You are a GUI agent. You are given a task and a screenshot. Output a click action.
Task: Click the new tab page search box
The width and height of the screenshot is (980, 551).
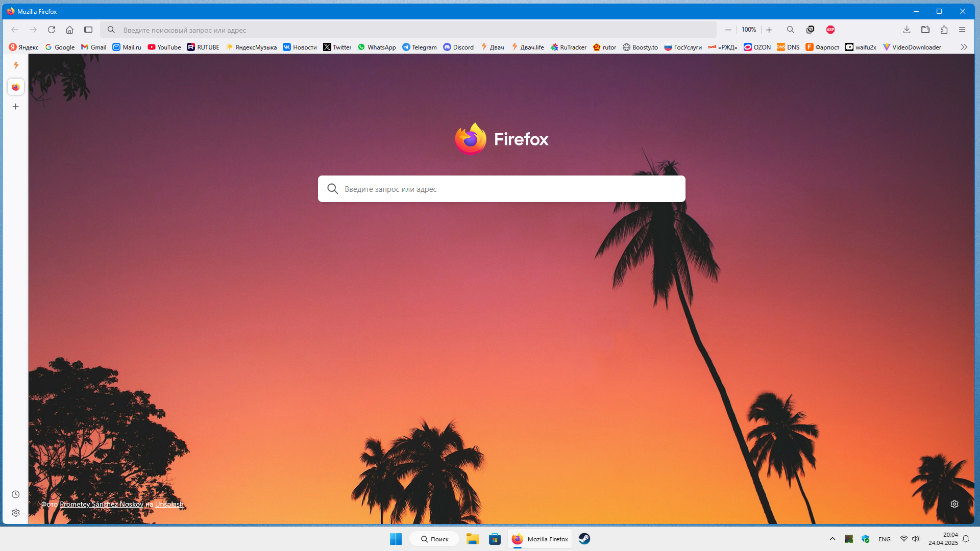coord(502,189)
